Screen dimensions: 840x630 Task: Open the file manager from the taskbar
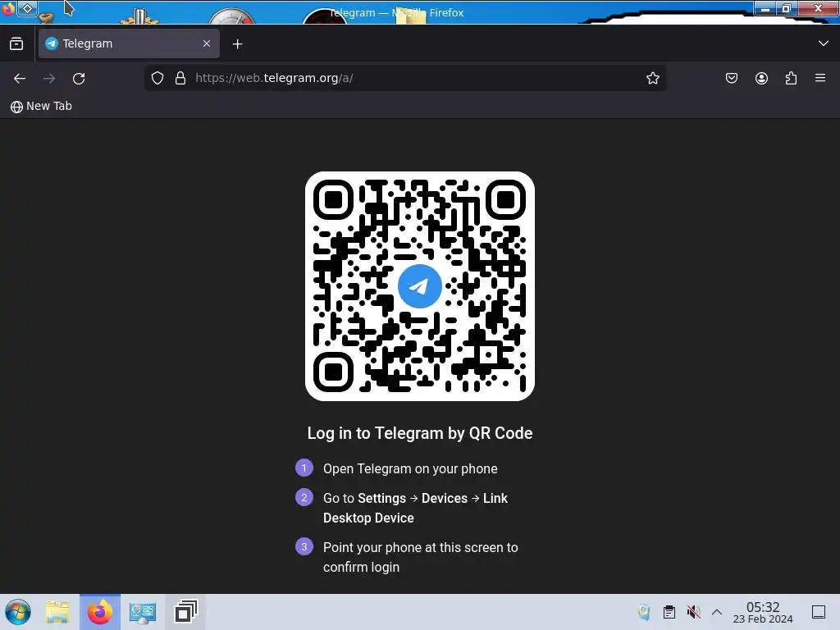point(57,612)
